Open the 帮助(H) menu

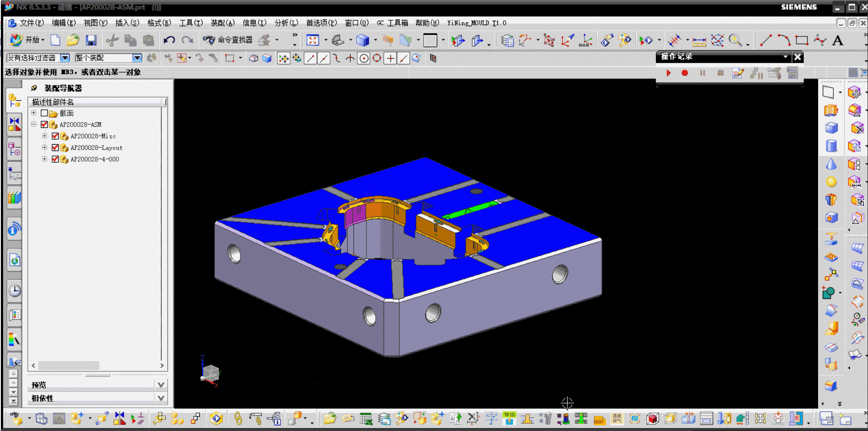click(428, 23)
